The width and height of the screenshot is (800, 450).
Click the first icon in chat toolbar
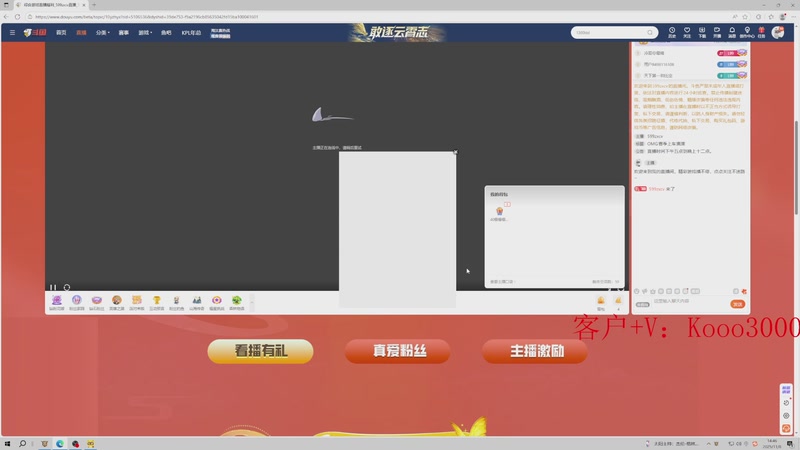click(637, 291)
